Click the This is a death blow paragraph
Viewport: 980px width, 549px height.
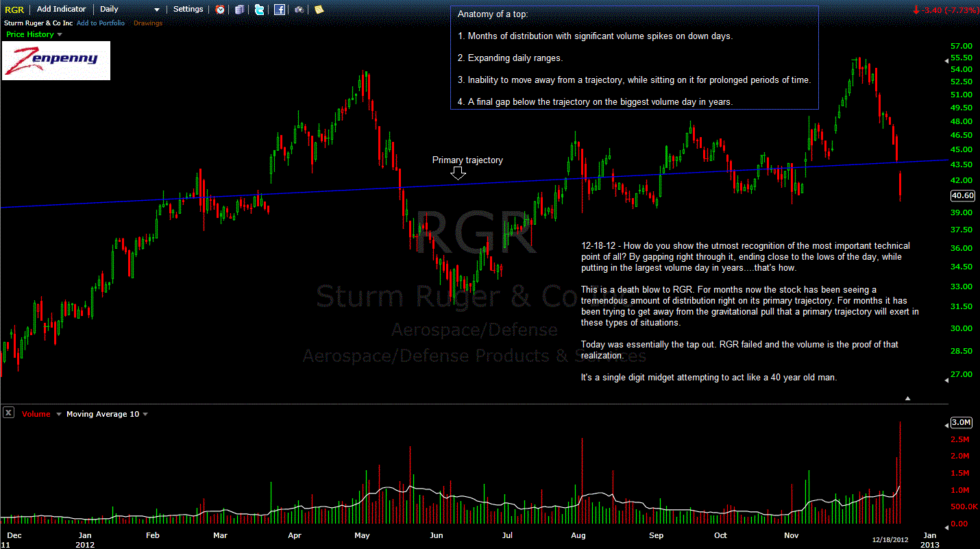(x=750, y=306)
